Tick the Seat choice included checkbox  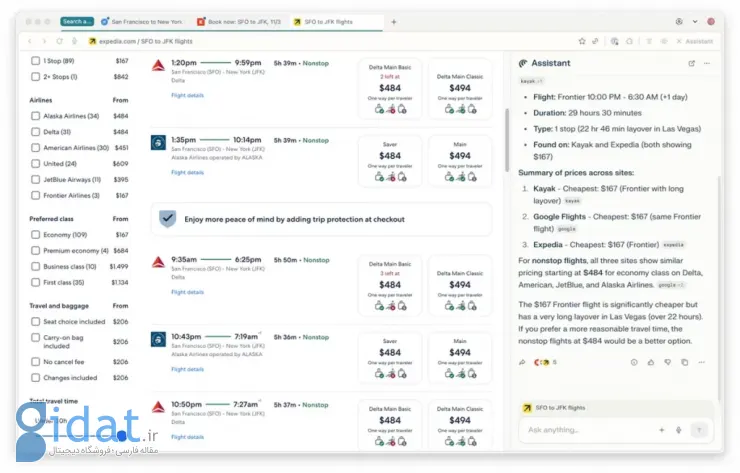coord(36,322)
